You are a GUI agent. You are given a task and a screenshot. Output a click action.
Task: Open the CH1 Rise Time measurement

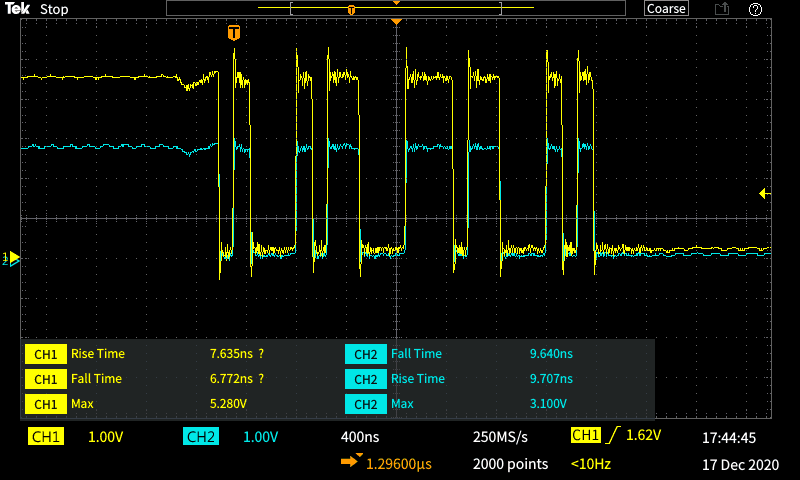[96, 353]
